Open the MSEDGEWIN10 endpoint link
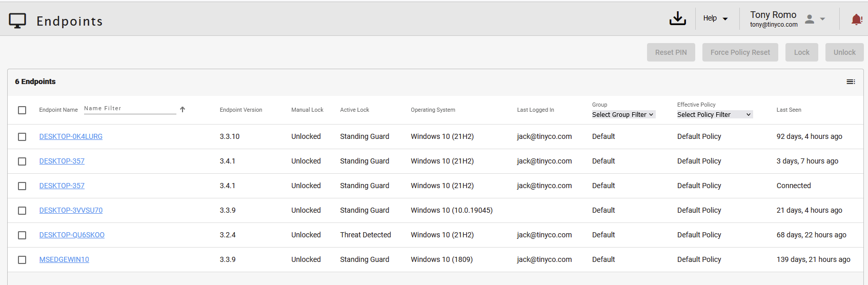868x285 pixels. (64, 259)
